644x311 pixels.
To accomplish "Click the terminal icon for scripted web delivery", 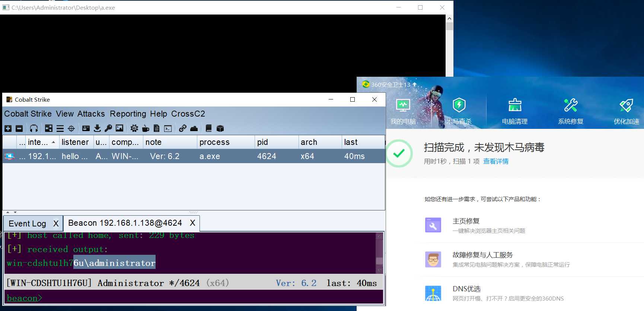I will (168, 128).
